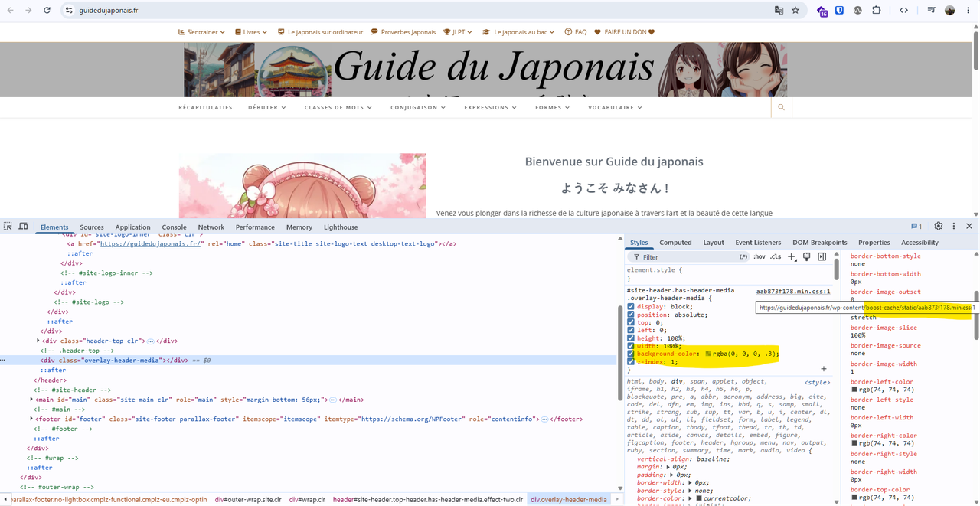Image resolution: width=980 pixels, height=506 pixels.
Task: Click the .cls class toggle button
Action: coord(776,257)
